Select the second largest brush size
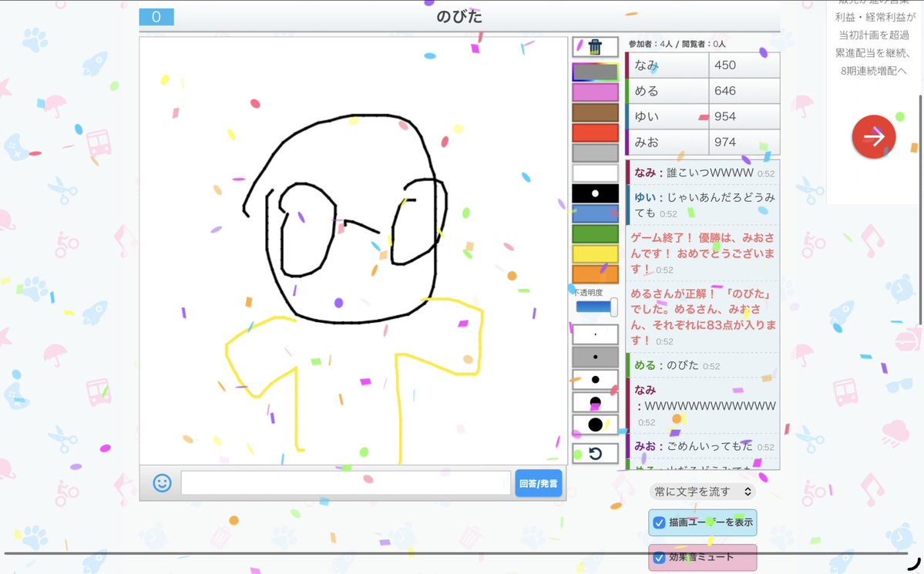 tap(595, 402)
